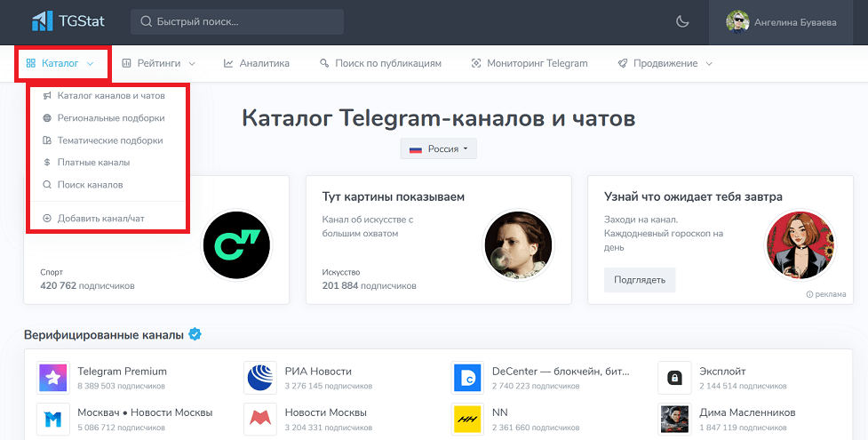
Task: Click the dollar icon beside Платные каналы
Action: tap(47, 163)
